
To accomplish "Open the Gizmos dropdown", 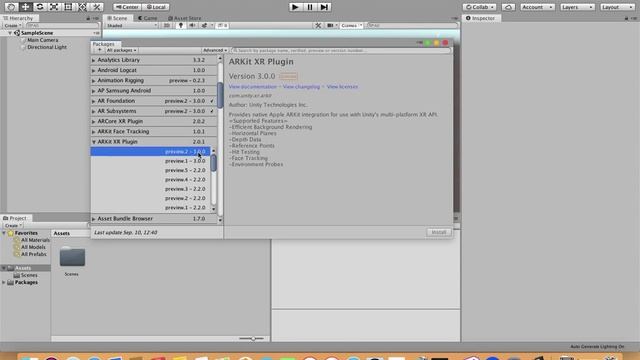I will [351, 25].
